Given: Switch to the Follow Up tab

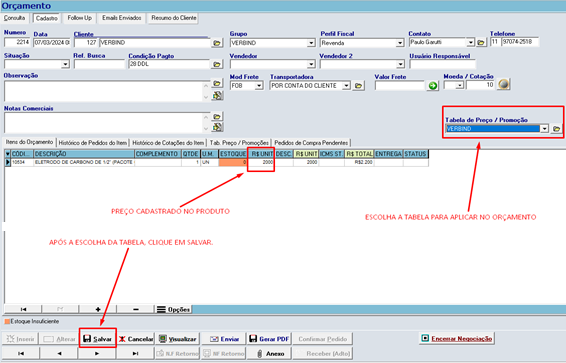Looking at the screenshot, I should pos(80,18).
